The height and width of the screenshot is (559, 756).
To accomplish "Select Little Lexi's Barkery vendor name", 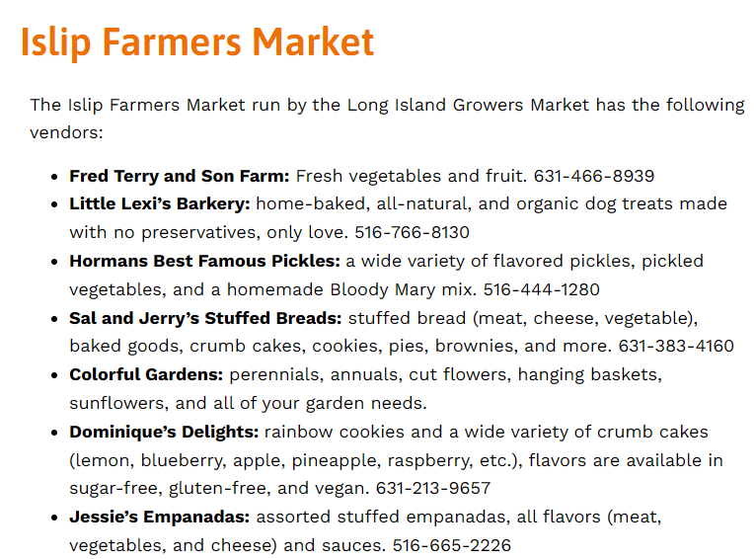I will [160, 204].
